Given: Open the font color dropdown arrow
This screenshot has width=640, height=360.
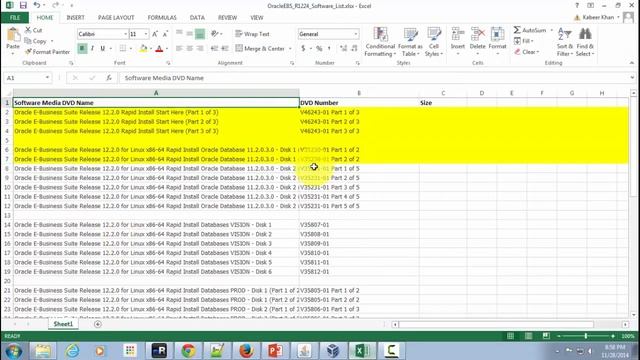Looking at the screenshot, I should 167,49.
